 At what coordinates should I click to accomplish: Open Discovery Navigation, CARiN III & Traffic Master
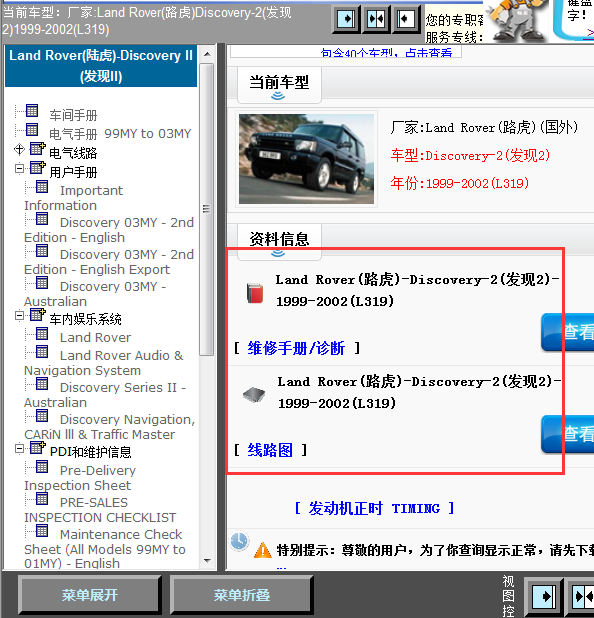click(x=110, y=426)
